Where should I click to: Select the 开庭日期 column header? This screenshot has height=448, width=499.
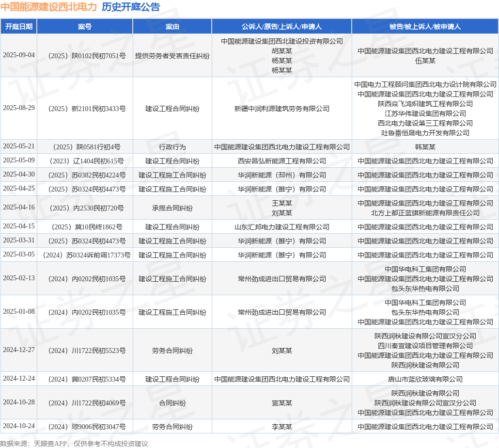(19, 27)
